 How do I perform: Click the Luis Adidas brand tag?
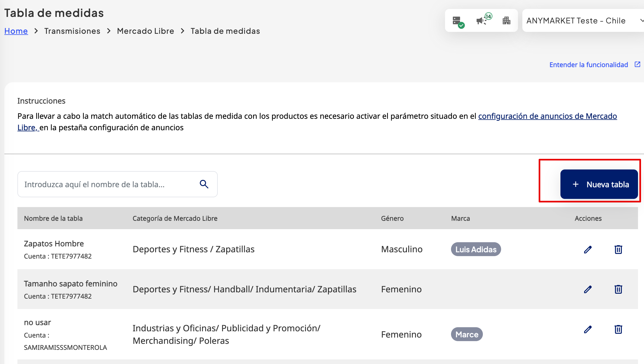(476, 249)
